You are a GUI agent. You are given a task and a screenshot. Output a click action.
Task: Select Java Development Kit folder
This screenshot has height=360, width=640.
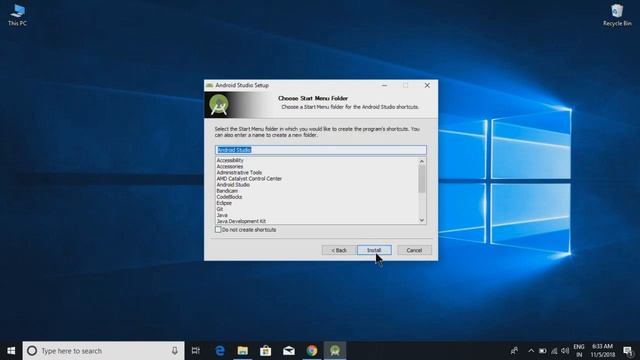tap(241, 221)
